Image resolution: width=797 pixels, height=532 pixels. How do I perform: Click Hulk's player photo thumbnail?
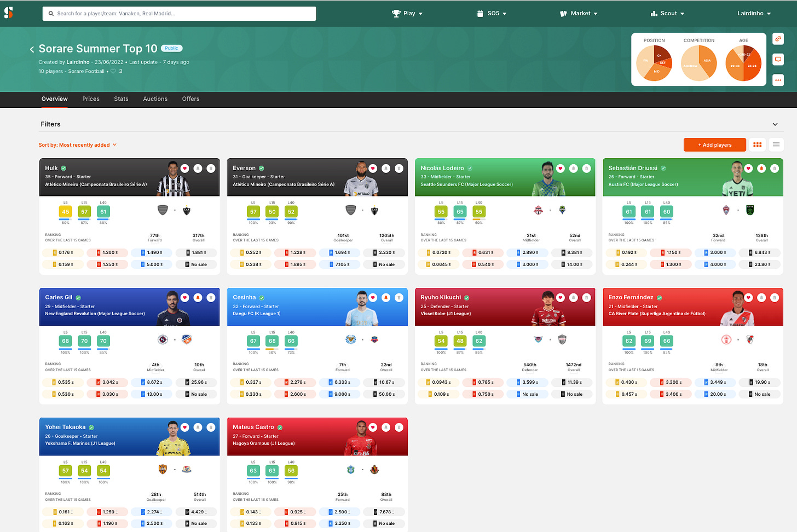(173, 180)
